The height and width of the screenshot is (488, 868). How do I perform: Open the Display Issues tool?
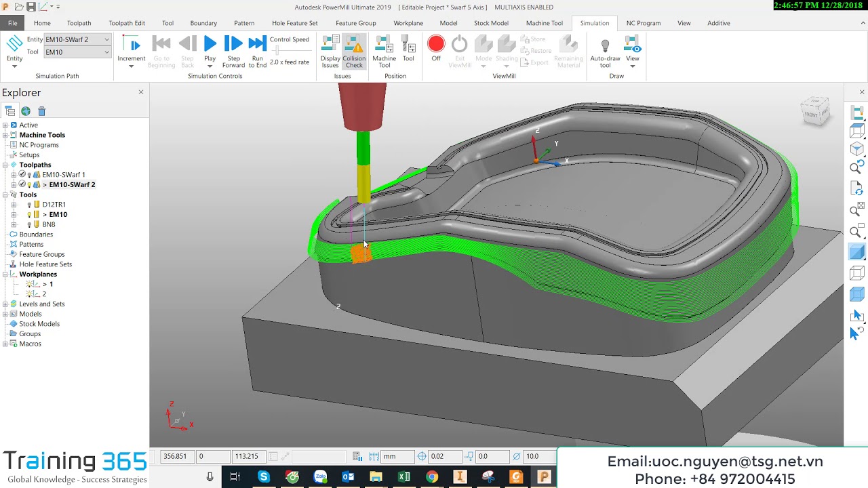pyautogui.click(x=330, y=52)
